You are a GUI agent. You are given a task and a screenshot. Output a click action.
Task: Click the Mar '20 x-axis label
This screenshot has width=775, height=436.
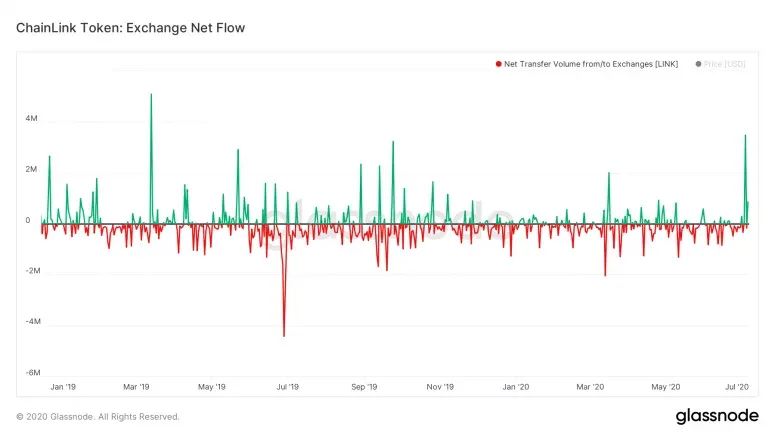click(590, 387)
